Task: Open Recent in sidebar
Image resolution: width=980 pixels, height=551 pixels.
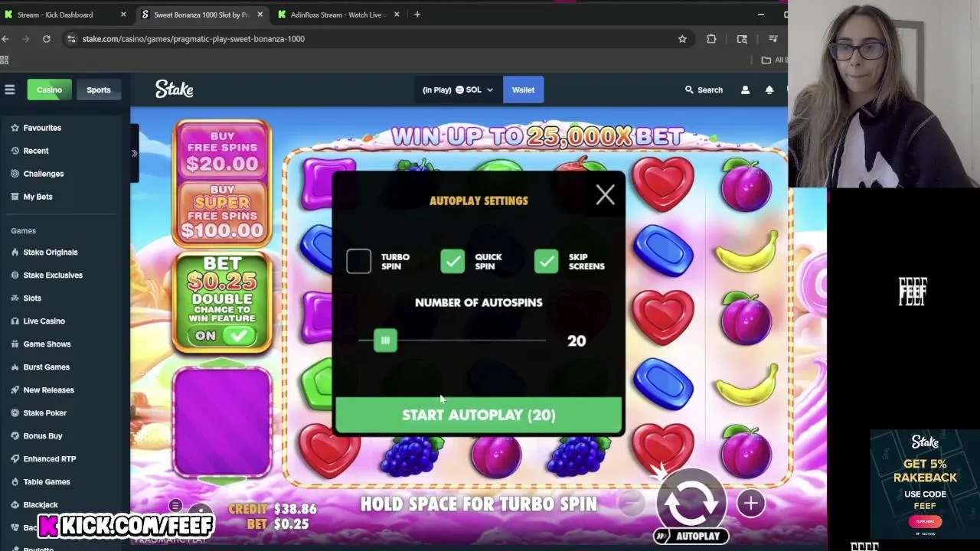Action: coord(36,151)
